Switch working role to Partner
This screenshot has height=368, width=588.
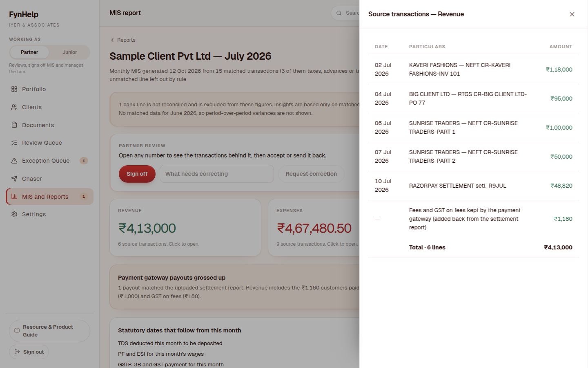tap(29, 52)
